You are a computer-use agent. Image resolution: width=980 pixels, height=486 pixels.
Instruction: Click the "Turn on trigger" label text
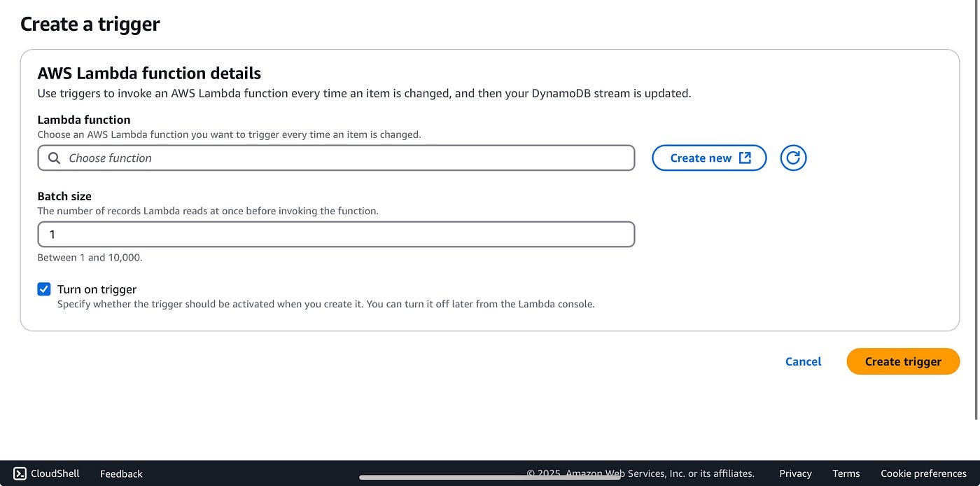pyautogui.click(x=97, y=289)
